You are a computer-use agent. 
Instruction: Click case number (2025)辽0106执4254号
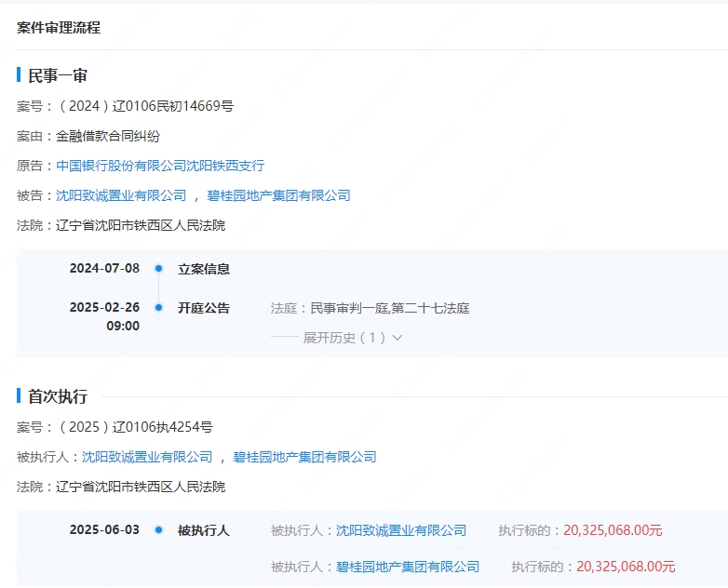click(135, 427)
